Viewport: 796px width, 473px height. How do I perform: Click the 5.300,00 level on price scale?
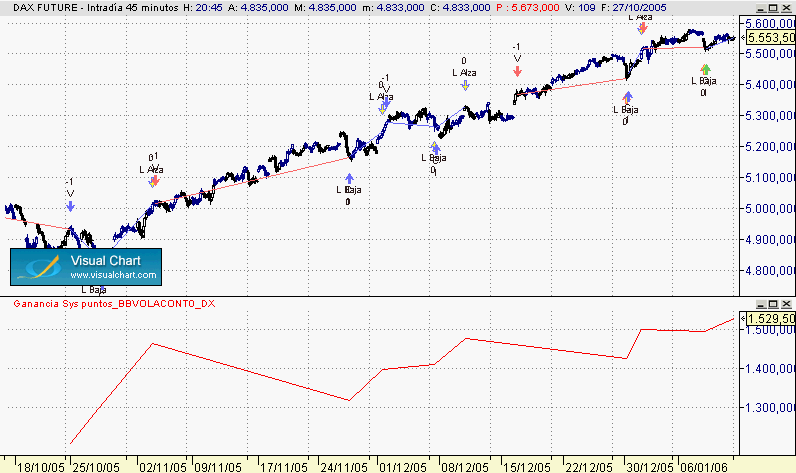coord(770,116)
